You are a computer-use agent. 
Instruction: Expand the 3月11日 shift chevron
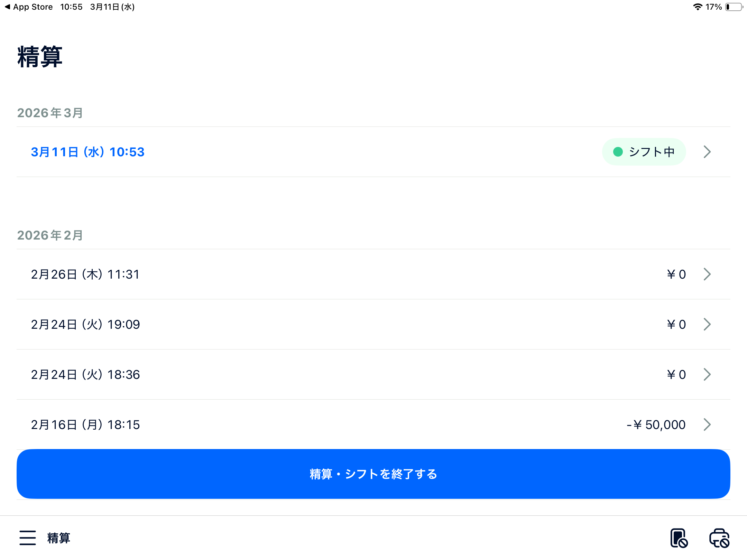point(707,152)
